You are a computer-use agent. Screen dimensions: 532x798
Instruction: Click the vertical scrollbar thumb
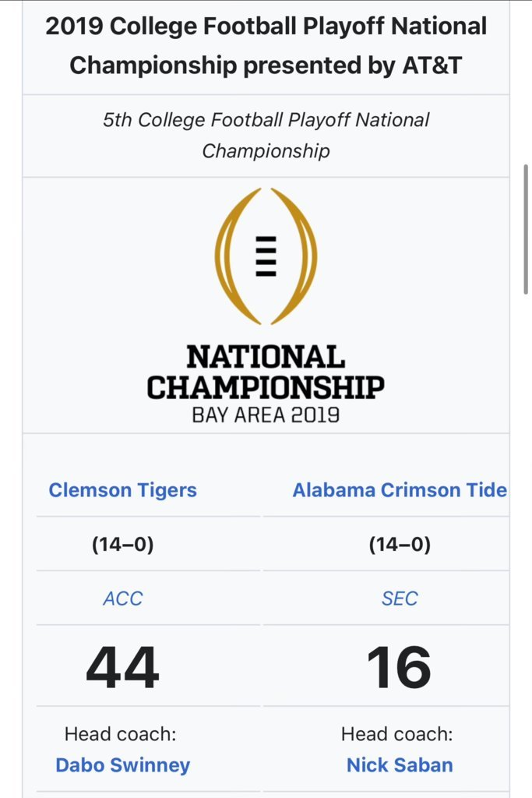click(x=526, y=229)
